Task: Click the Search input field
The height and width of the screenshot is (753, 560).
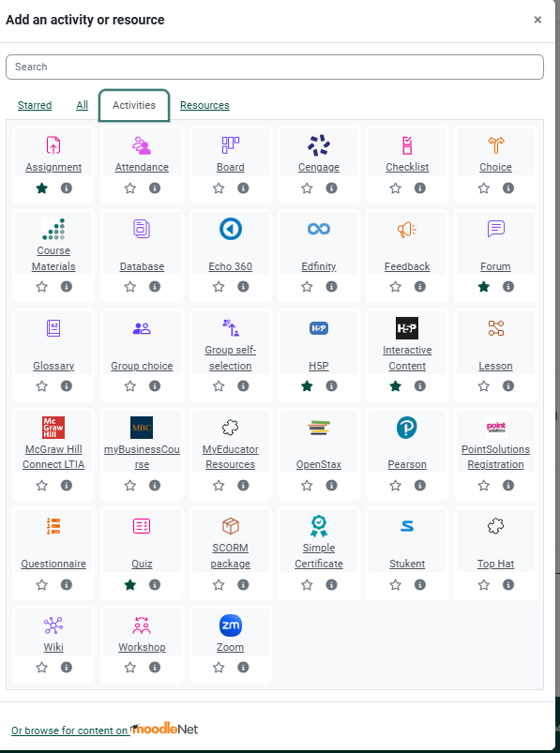Action: click(275, 67)
